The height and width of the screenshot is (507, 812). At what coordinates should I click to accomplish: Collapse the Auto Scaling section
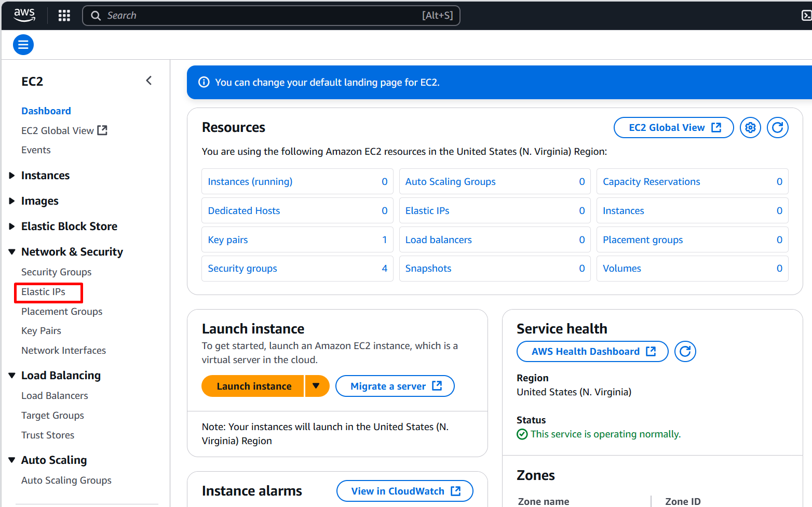click(x=12, y=460)
